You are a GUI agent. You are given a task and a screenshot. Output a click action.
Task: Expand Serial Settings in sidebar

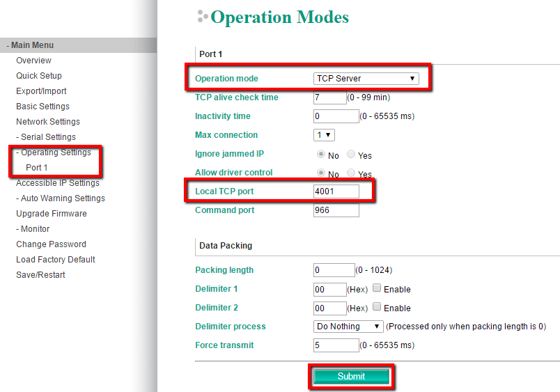coord(46,137)
